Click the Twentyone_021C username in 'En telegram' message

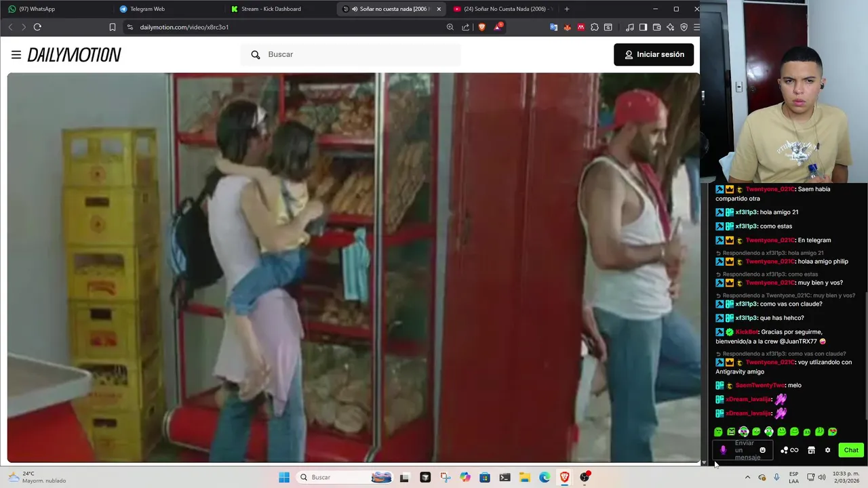pos(770,240)
